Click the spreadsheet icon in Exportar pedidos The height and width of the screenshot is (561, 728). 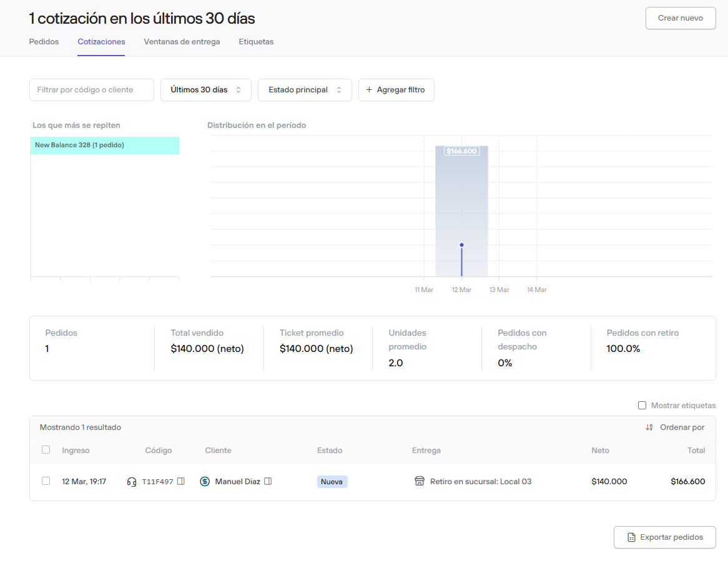pyautogui.click(x=631, y=537)
